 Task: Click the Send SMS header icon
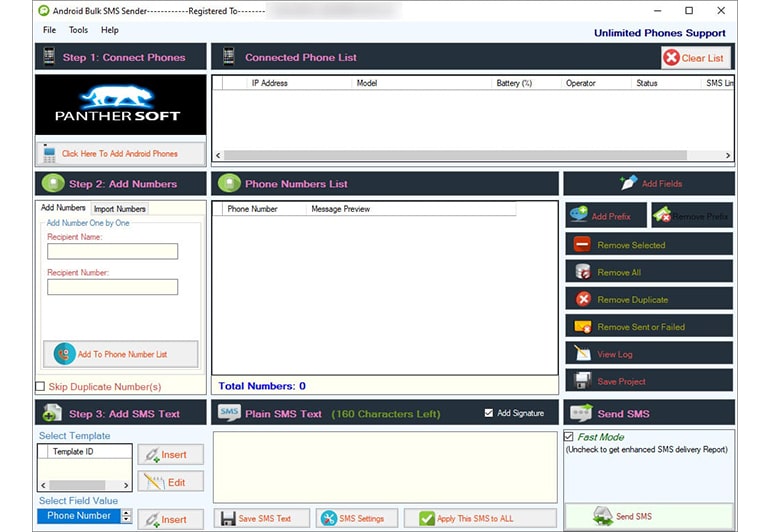(581, 413)
